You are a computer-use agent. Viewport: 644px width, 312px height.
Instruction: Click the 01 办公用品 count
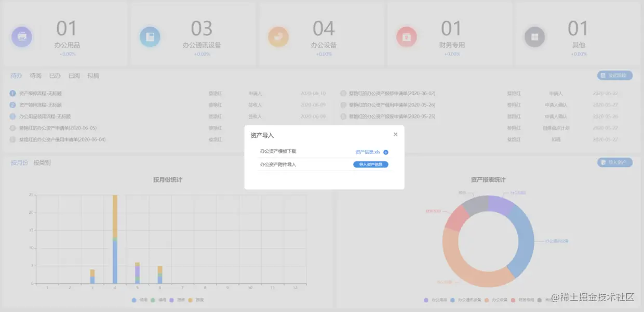click(x=66, y=29)
